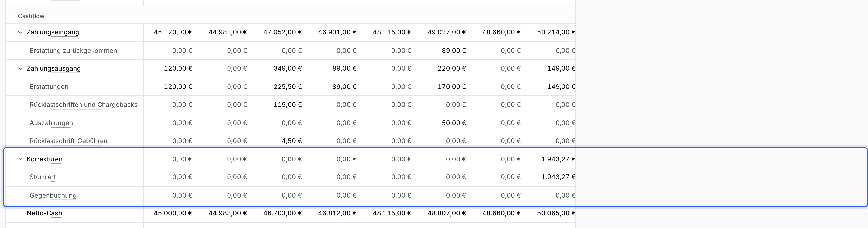
Task: Click the 46.703,00 € Netto-Cash value
Action: (282, 213)
